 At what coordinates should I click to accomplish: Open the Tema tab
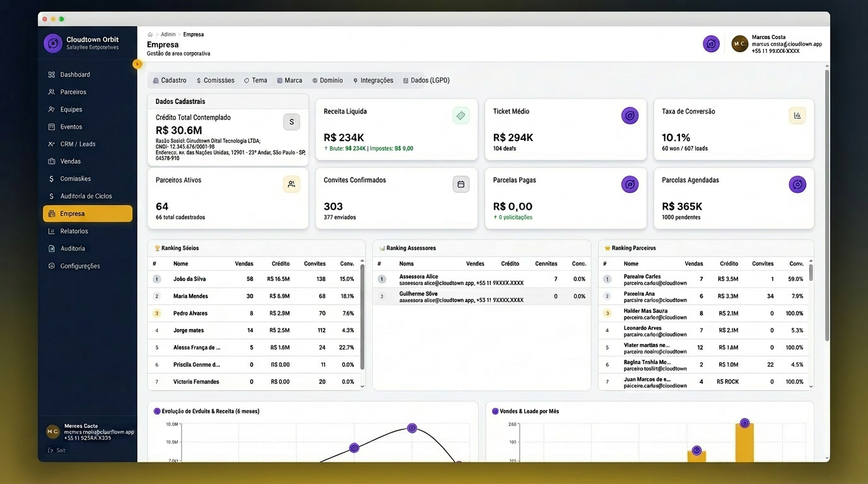coord(256,81)
